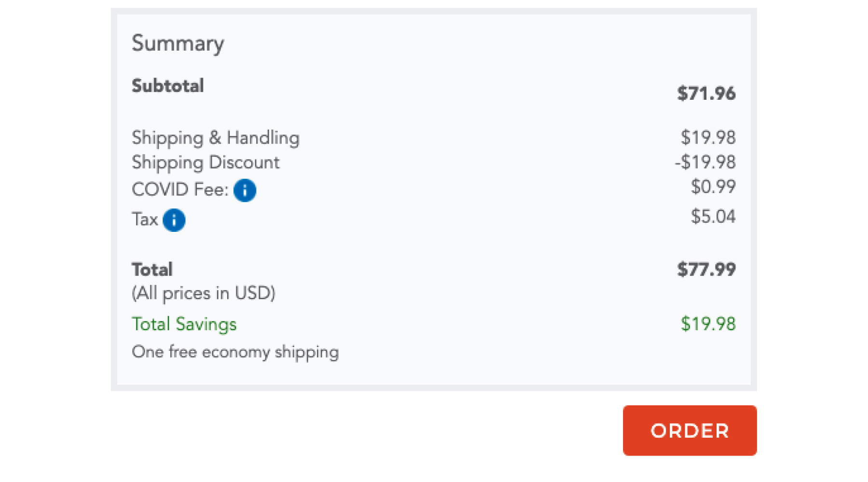The height and width of the screenshot is (482, 868).
Task: Click the $71.96 subtotal amount
Action: (x=706, y=94)
